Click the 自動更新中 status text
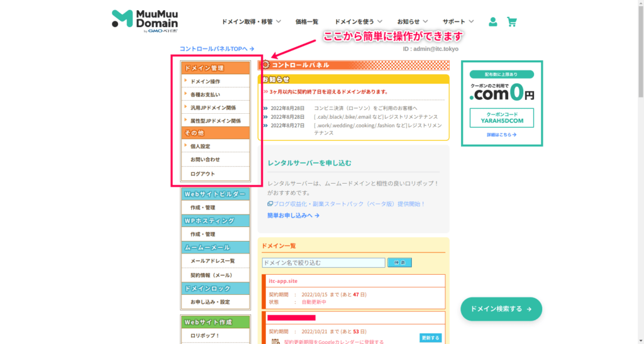Screen dimensions: 644x344 (314, 302)
